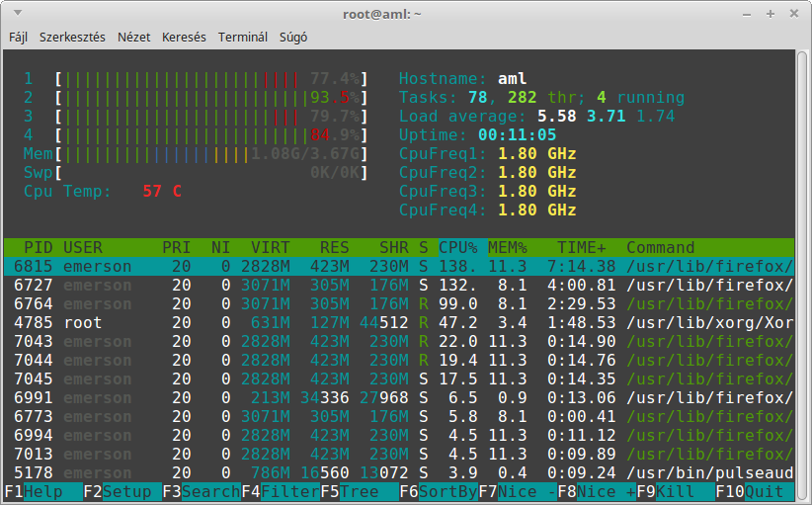Click the Hostname aml text

[x=463, y=79]
